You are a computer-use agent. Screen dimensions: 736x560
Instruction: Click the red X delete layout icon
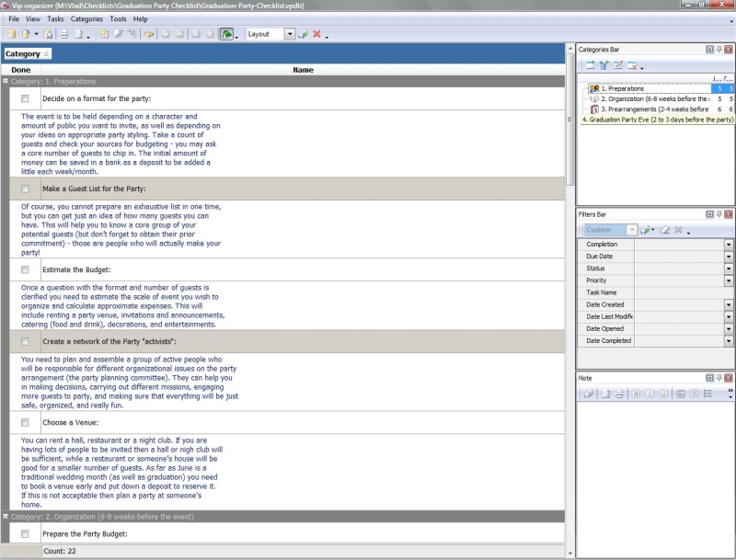click(x=316, y=34)
